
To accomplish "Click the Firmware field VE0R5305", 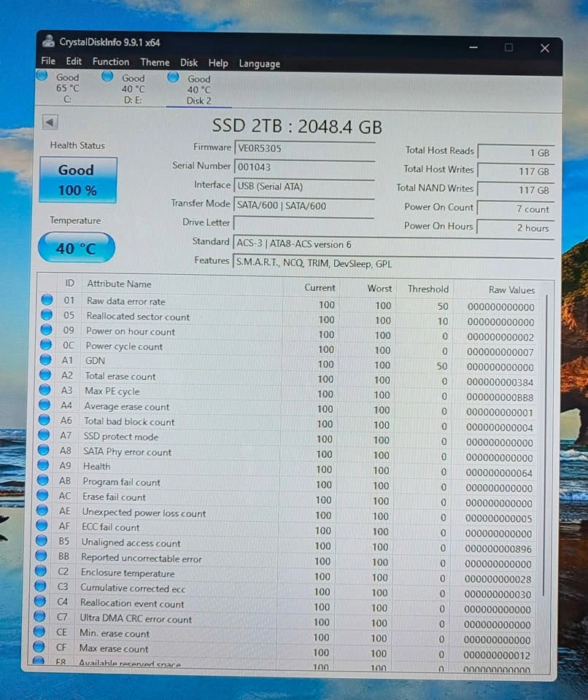I will click(x=304, y=149).
